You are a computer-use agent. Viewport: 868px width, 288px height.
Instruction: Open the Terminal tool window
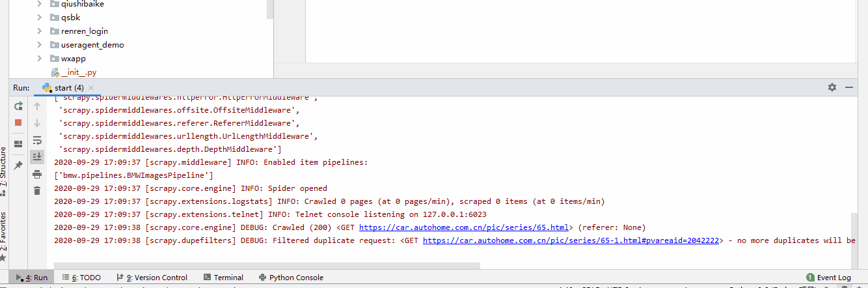tap(223, 277)
